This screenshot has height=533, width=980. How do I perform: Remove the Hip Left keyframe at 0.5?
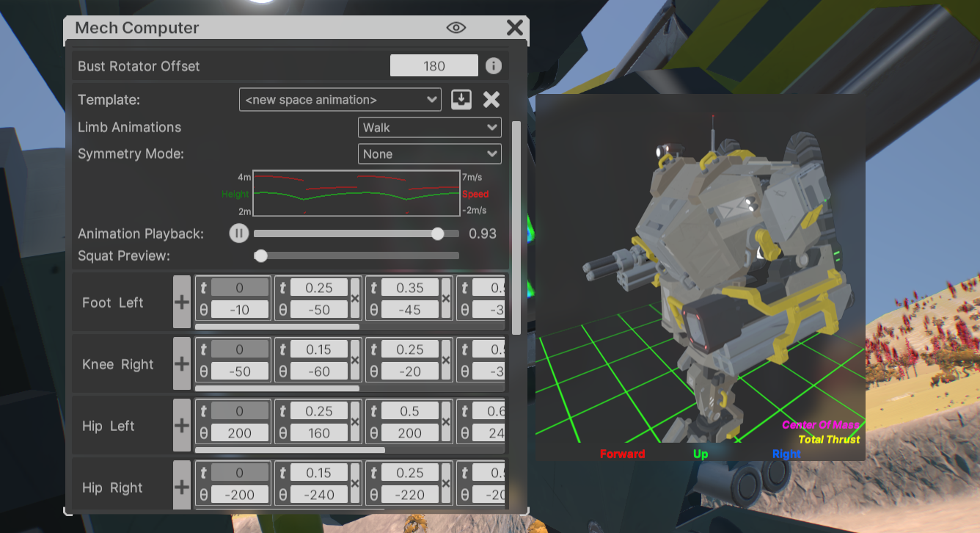click(x=446, y=422)
